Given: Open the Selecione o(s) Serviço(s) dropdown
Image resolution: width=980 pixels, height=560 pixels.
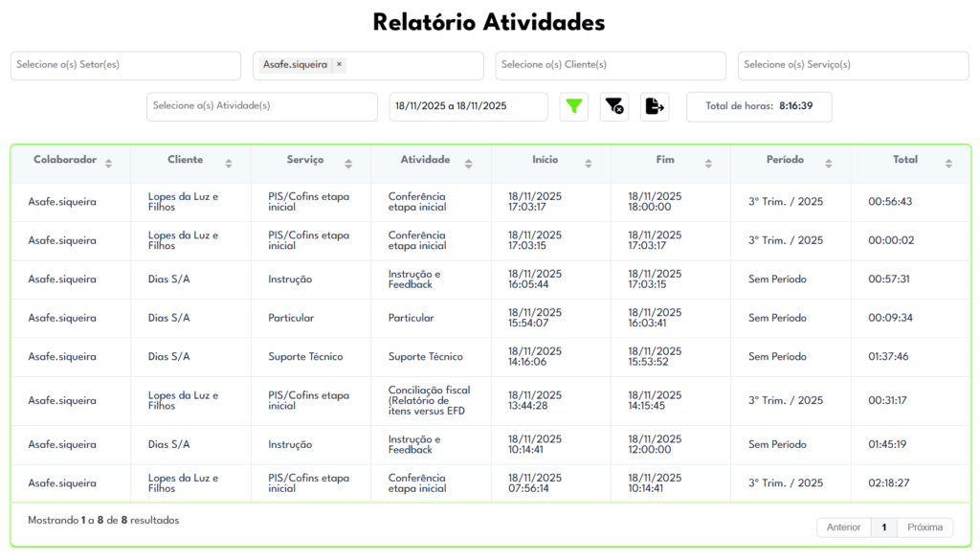Looking at the screenshot, I should (x=853, y=65).
